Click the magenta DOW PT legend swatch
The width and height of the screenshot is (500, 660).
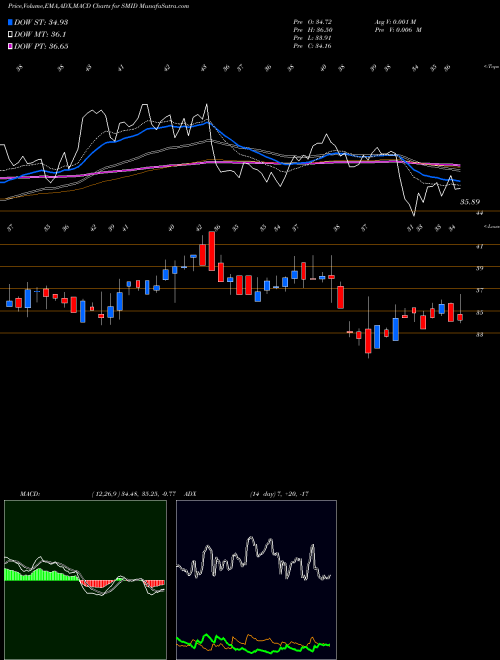pos(10,46)
